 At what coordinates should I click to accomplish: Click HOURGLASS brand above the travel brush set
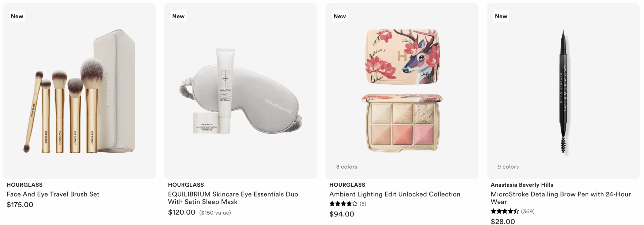coord(25,185)
